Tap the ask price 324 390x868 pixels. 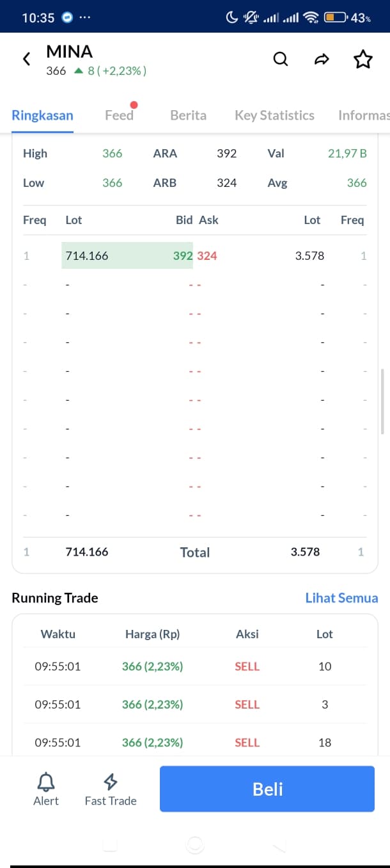(x=207, y=255)
